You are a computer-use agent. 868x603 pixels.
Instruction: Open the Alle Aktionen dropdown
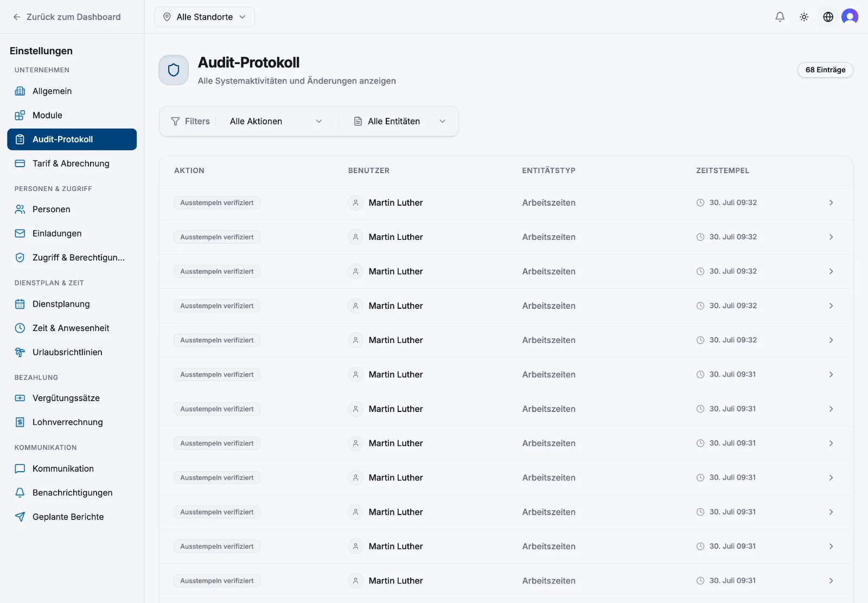coord(276,122)
